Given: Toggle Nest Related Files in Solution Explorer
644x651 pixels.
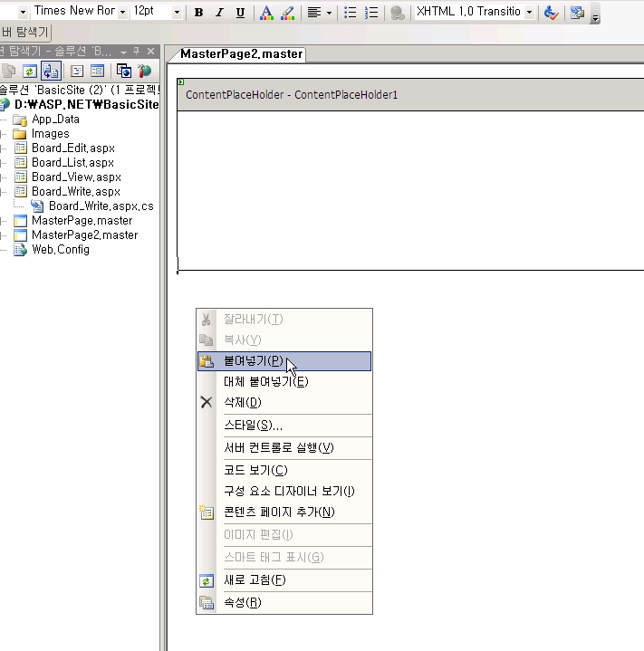Looking at the screenshot, I should [51, 71].
